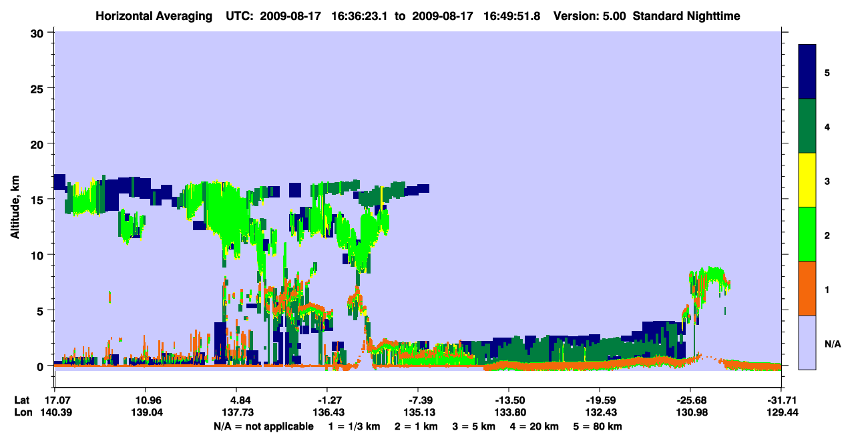The width and height of the screenshot is (868, 445).
Task: Click the orange colorbar segment labeled 1
Action: (807, 288)
